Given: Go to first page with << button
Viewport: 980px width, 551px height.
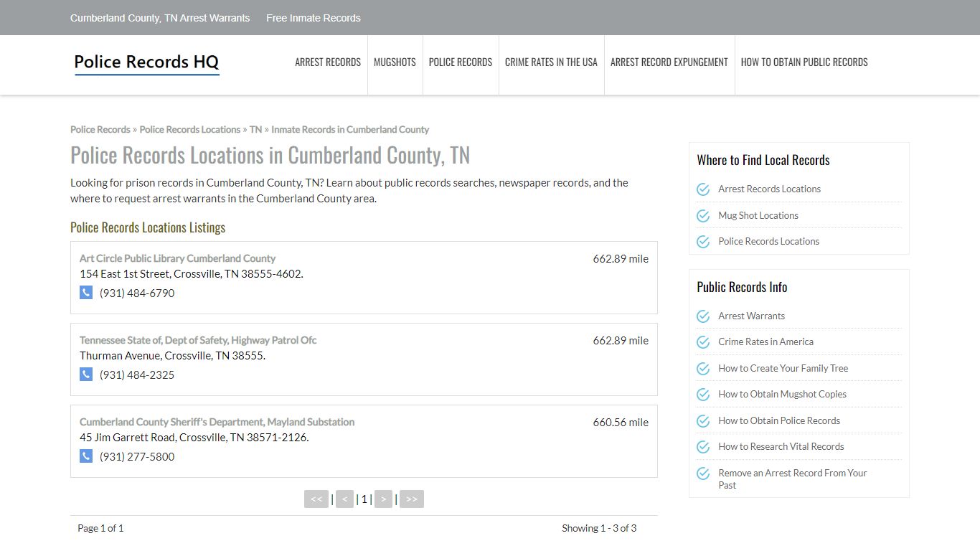Looking at the screenshot, I should coord(316,499).
